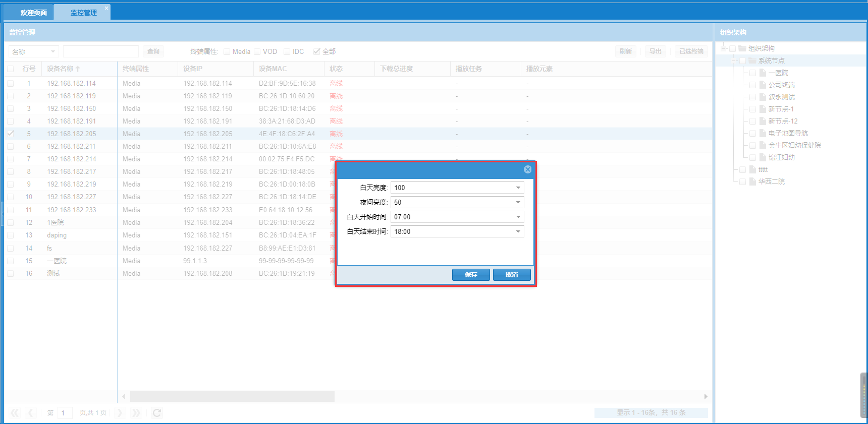Click the 播放任务 column header
The width and height of the screenshot is (868, 424).
(485, 69)
